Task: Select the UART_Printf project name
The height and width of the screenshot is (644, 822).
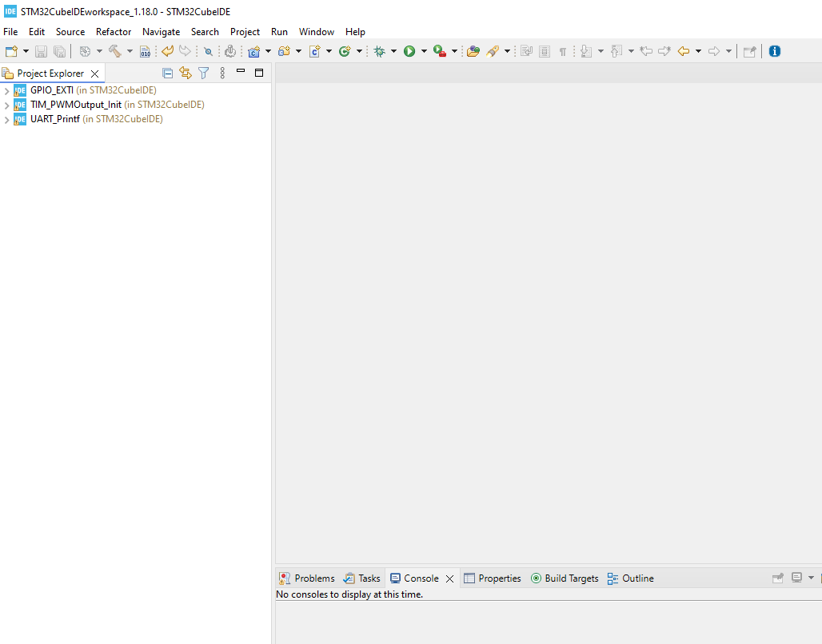Action: (55, 119)
